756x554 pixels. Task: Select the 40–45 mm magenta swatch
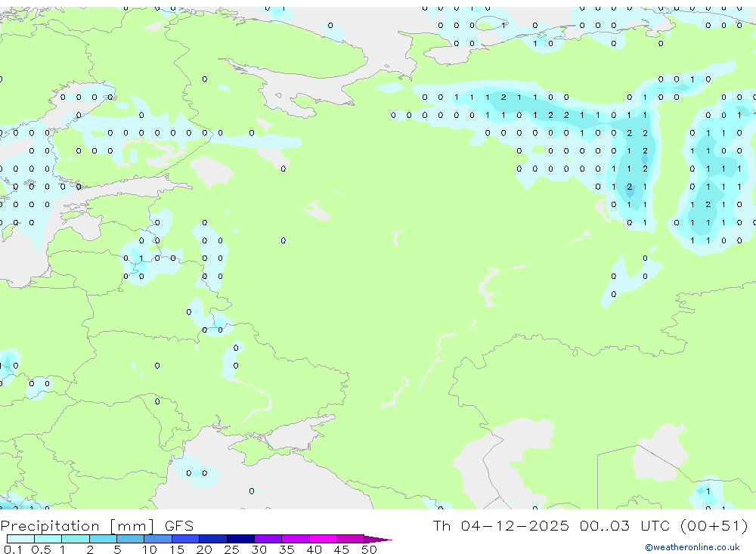tap(323, 539)
